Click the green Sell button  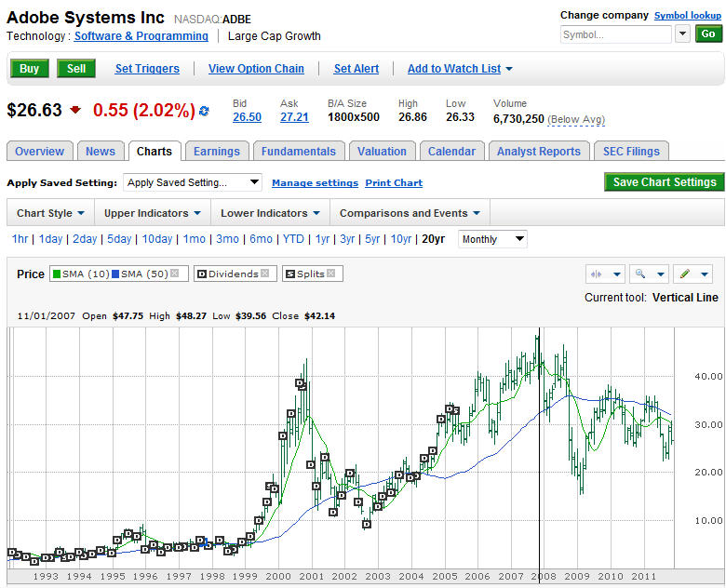tap(76, 69)
